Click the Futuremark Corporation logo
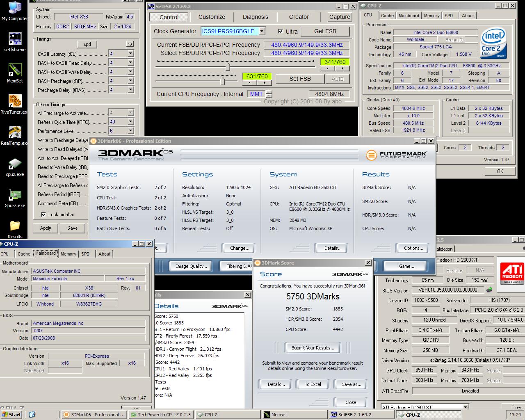Screen dimensions: 525x420 point(396,155)
